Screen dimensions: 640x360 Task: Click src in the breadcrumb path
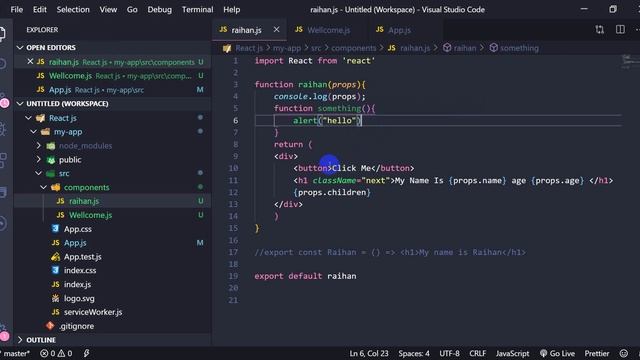click(316, 48)
